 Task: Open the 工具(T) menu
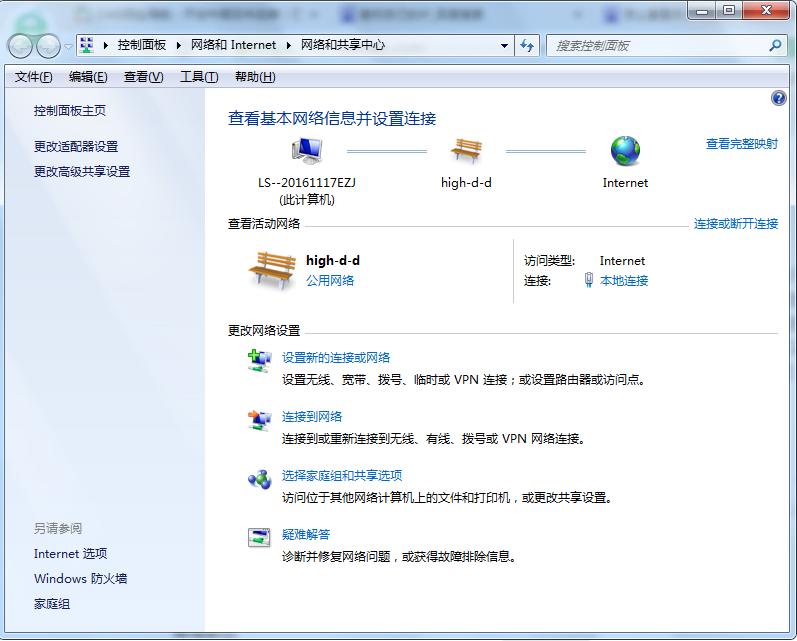(198, 77)
